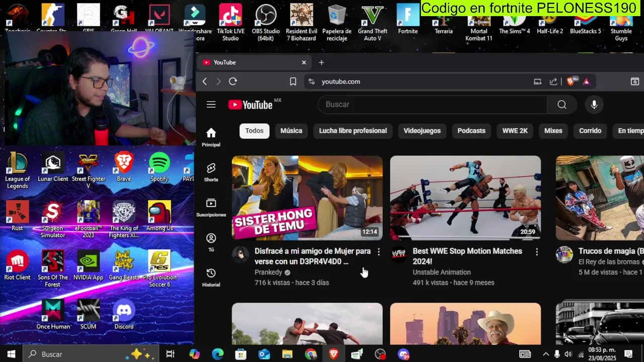Open the Unstable Animation channel link

pos(441,272)
